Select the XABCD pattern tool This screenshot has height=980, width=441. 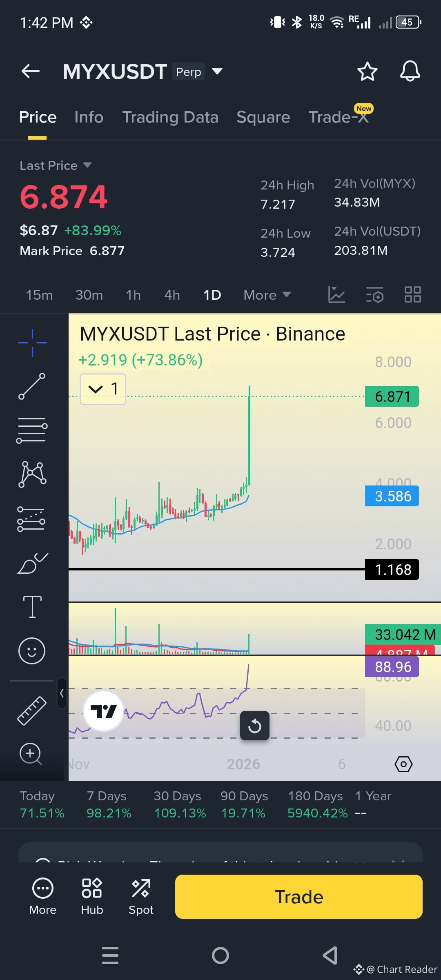[x=32, y=474]
